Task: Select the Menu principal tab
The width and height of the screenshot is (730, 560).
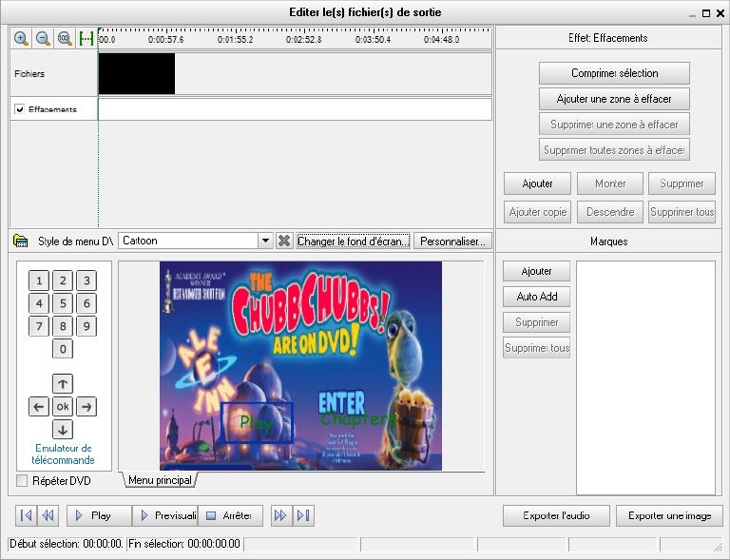Action: pos(160,480)
